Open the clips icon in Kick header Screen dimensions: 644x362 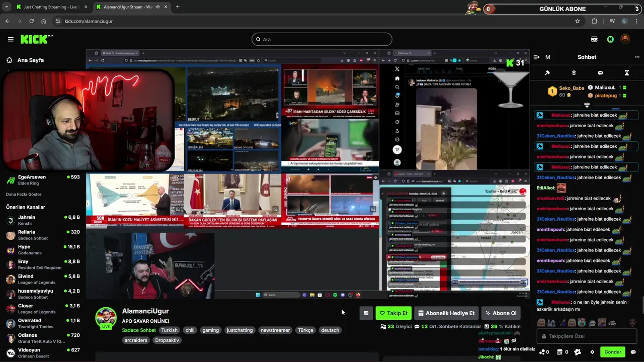(x=594, y=39)
